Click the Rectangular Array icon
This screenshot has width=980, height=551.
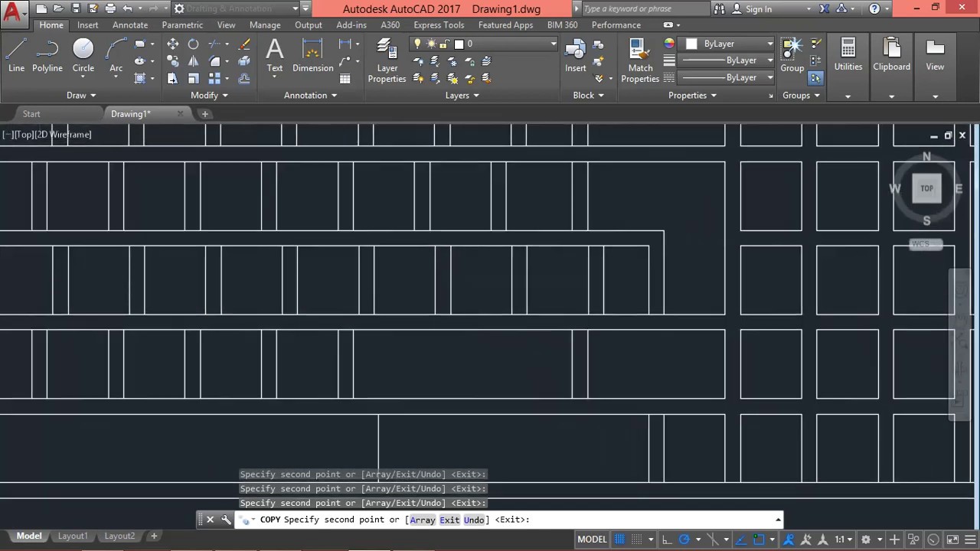pos(214,78)
